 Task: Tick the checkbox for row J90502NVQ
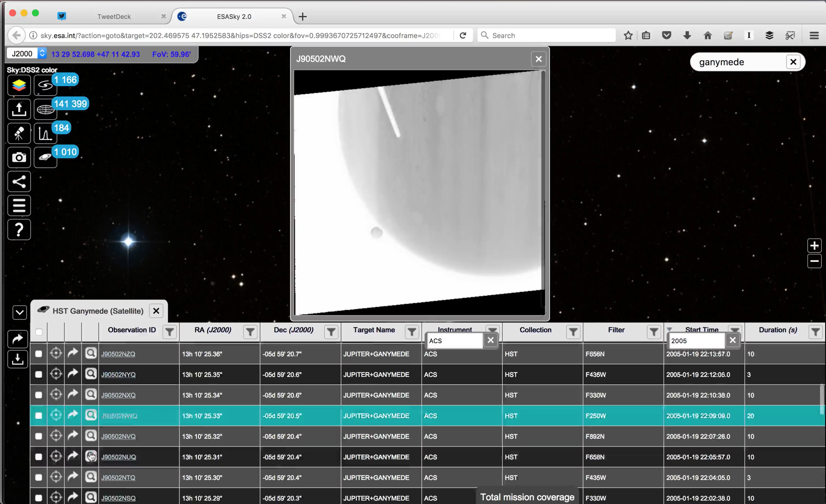coord(38,436)
